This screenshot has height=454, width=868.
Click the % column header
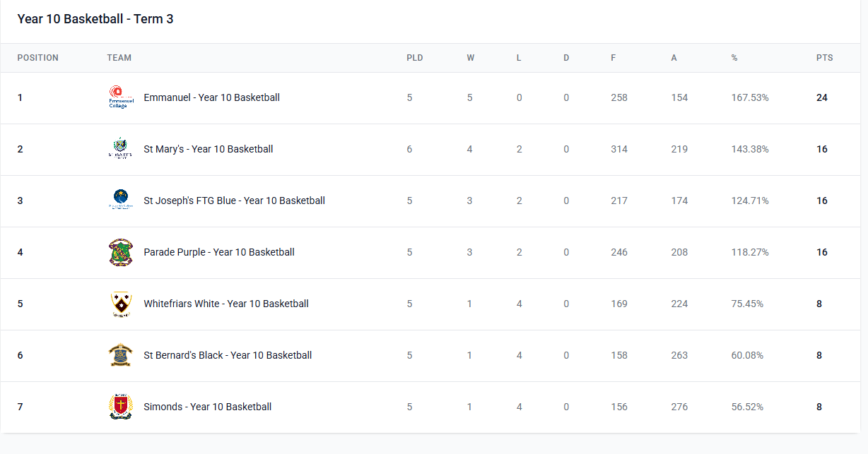tap(734, 58)
